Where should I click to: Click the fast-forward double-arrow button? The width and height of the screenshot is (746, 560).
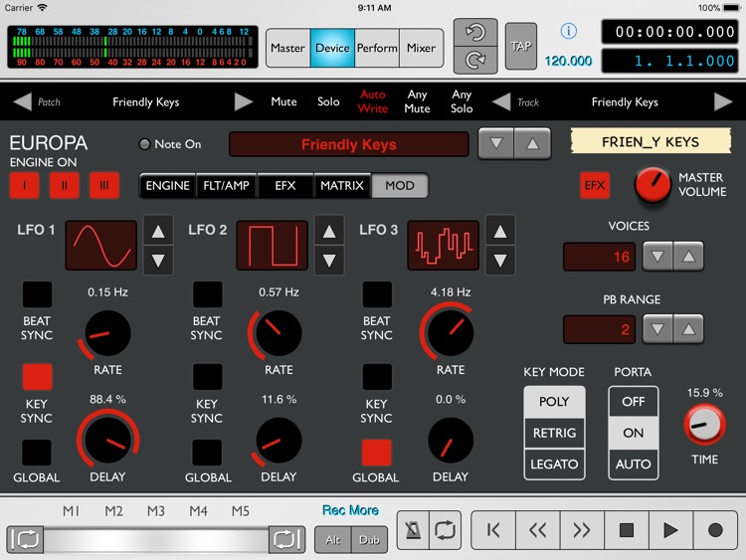click(x=582, y=530)
